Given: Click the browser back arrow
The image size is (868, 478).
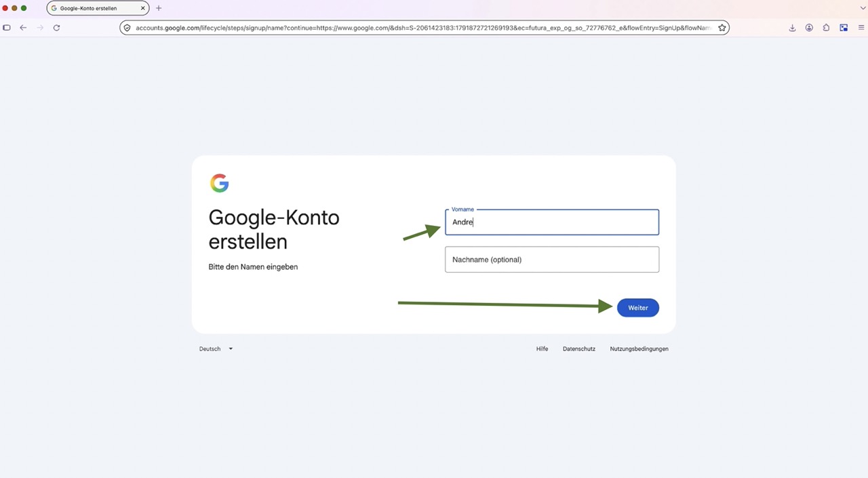Looking at the screenshot, I should tap(23, 28).
